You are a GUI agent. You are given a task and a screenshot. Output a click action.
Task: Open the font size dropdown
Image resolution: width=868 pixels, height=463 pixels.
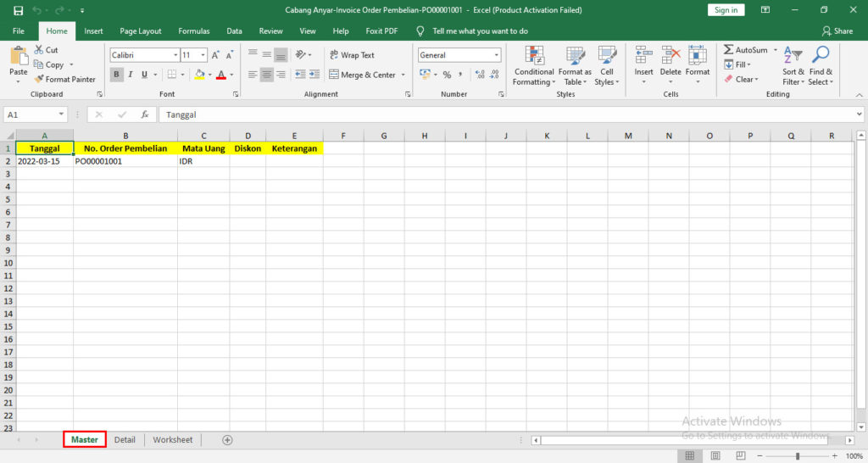[x=203, y=55]
